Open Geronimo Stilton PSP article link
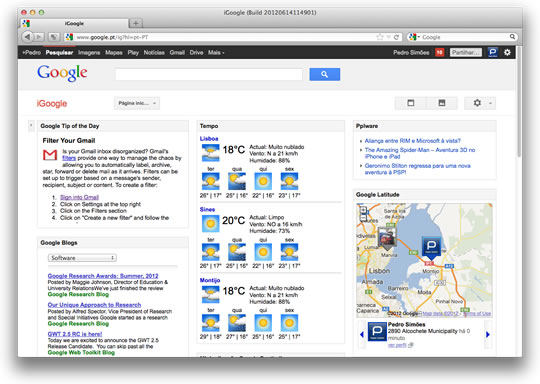 click(417, 169)
